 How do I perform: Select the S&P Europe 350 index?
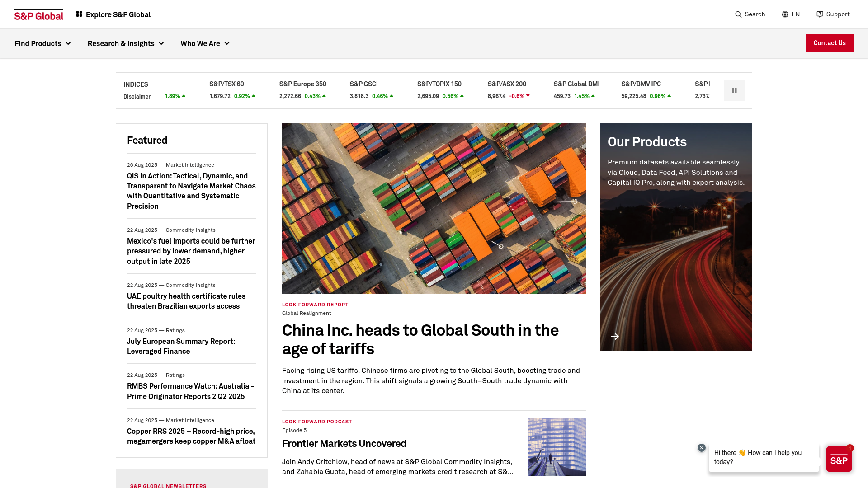[x=302, y=84]
